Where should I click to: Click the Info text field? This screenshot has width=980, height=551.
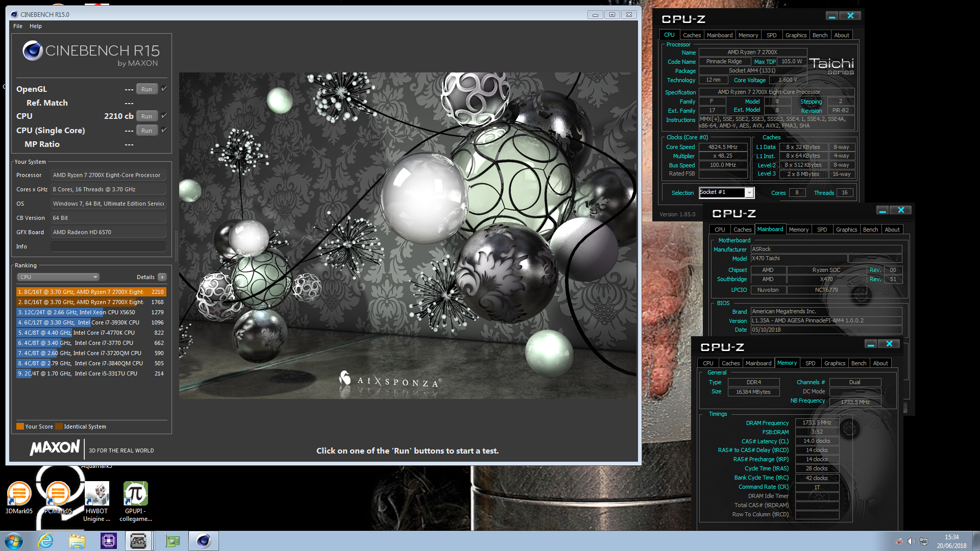[x=108, y=246]
